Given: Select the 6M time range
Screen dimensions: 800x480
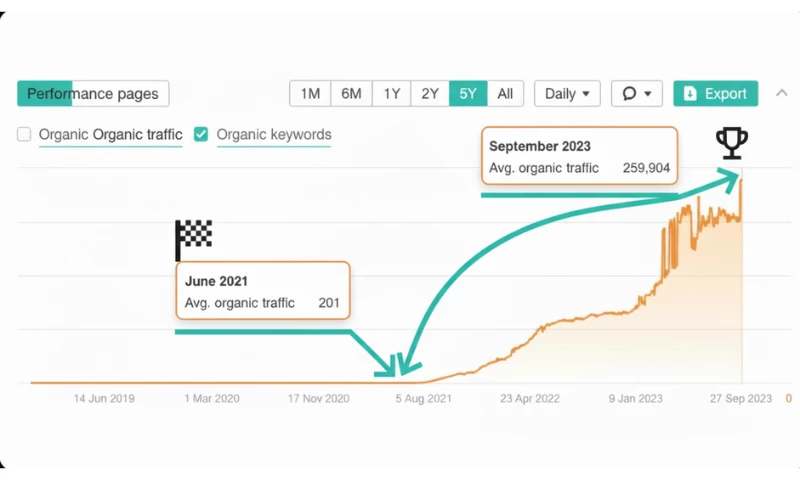Looking at the screenshot, I should (351, 94).
